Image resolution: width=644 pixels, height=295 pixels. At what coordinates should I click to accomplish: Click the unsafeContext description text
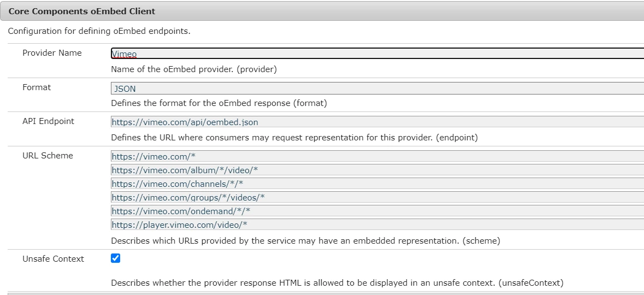(337, 283)
